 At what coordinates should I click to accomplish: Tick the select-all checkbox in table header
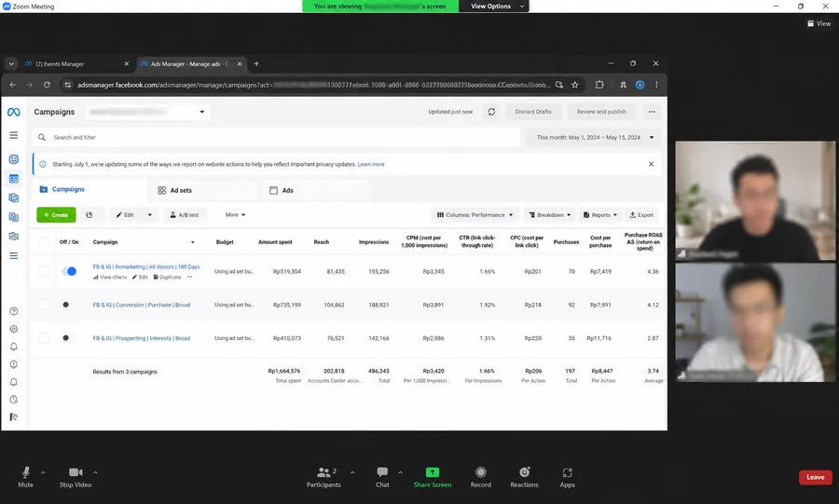pyautogui.click(x=44, y=242)
